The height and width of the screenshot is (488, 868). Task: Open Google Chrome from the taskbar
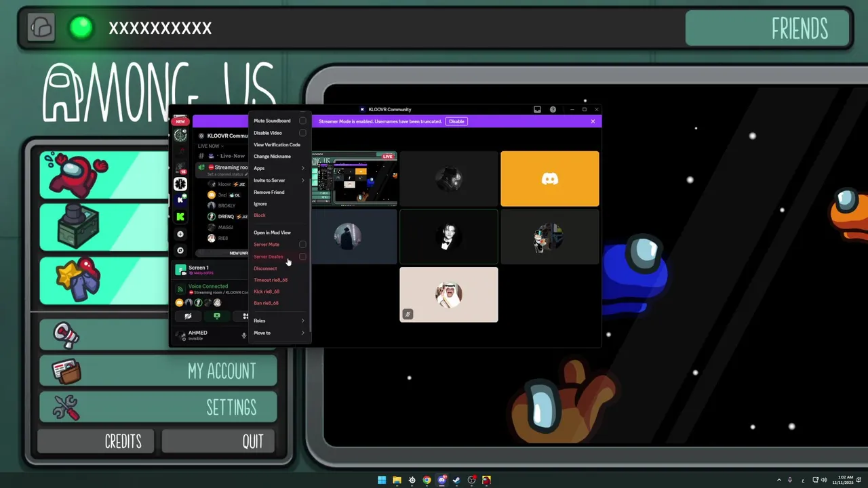427,480
